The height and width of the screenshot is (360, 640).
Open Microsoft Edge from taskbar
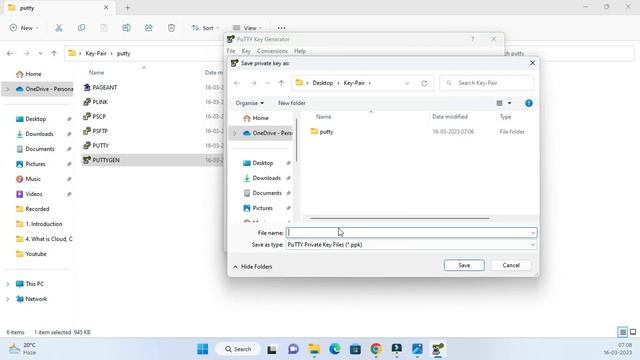[335, 349]
